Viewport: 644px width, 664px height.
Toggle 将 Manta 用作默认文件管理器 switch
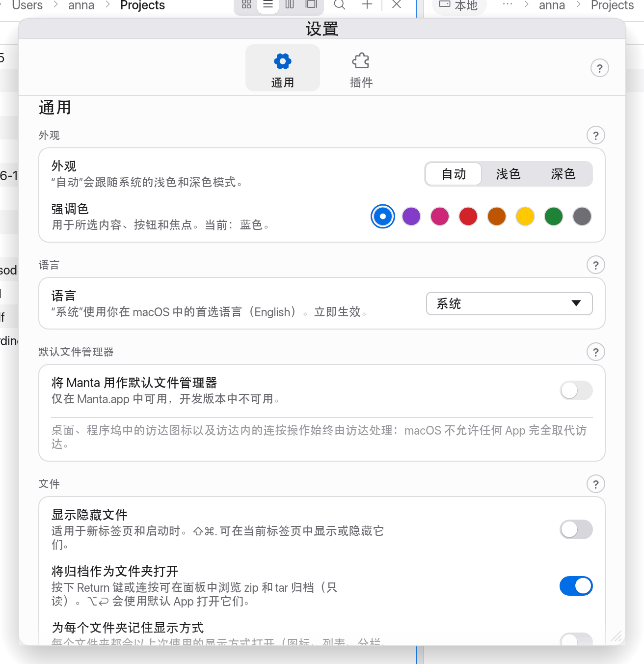click(x=576, y=390)
